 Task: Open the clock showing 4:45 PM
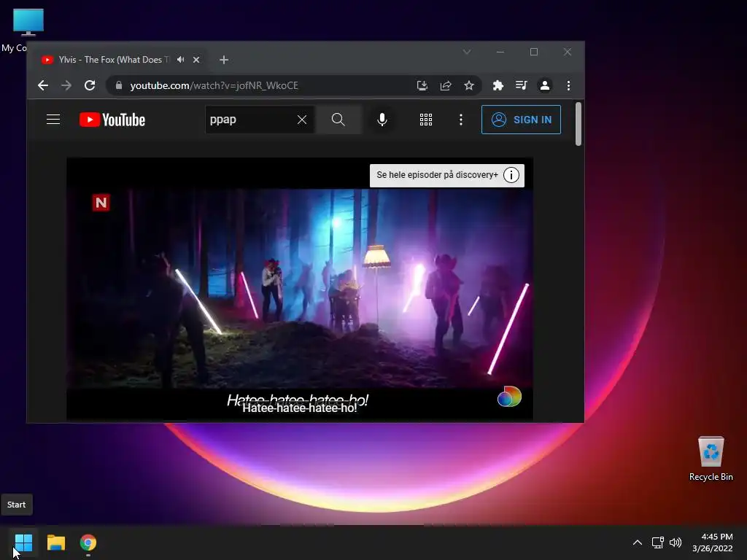pos(713,542)
